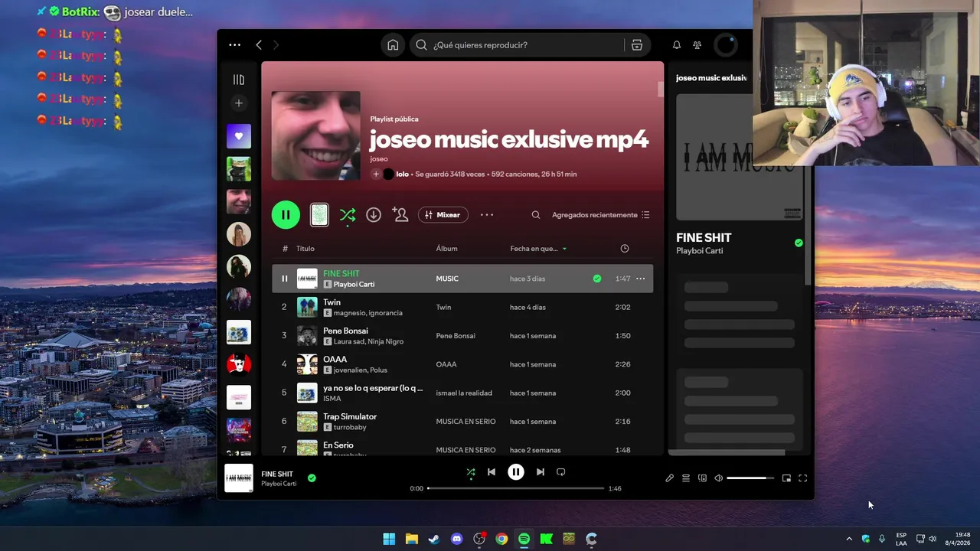The width and height of the screenshot is (980, 551).
Task: Select the Pene Bonsai track
Action: pos(462,335)
